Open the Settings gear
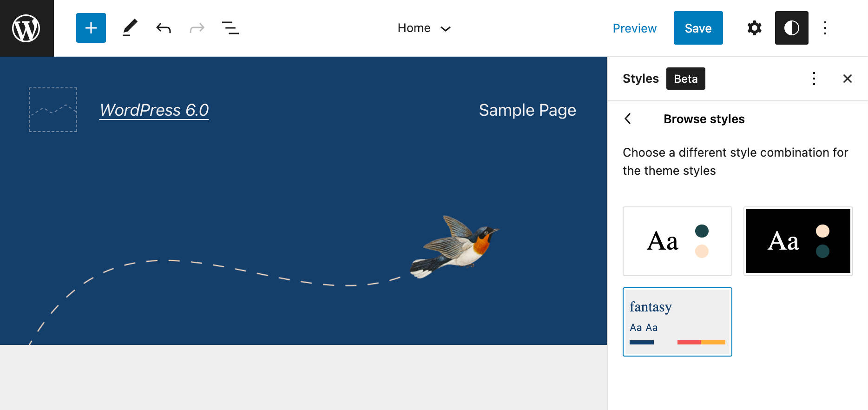The width and height of the screenshot is (868, 410). 754,28
